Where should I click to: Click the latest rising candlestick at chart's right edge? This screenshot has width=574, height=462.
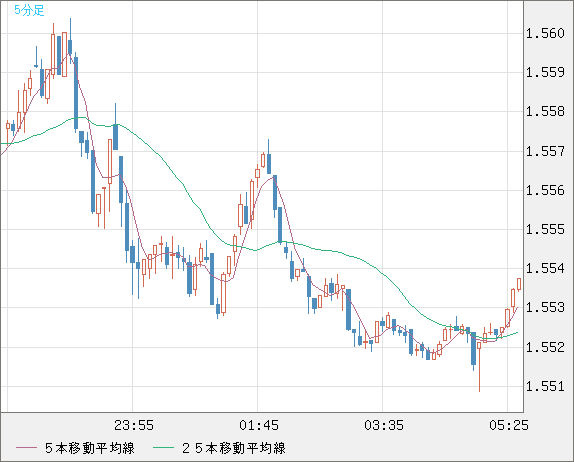(519, 284)
